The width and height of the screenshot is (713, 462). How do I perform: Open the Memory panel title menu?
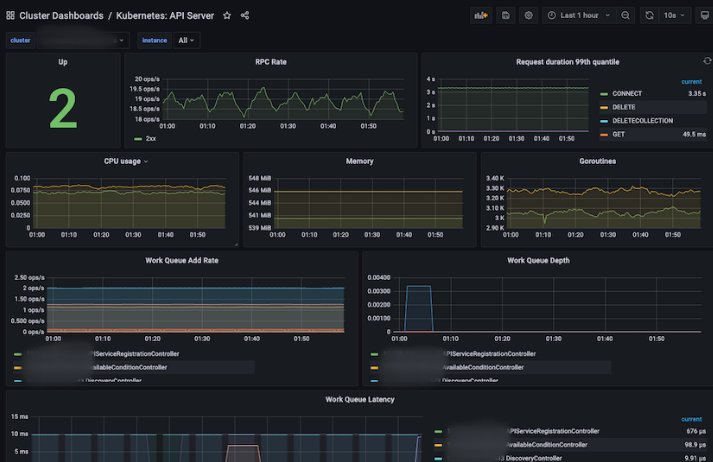pyautogui.click(x=360, y=161)
